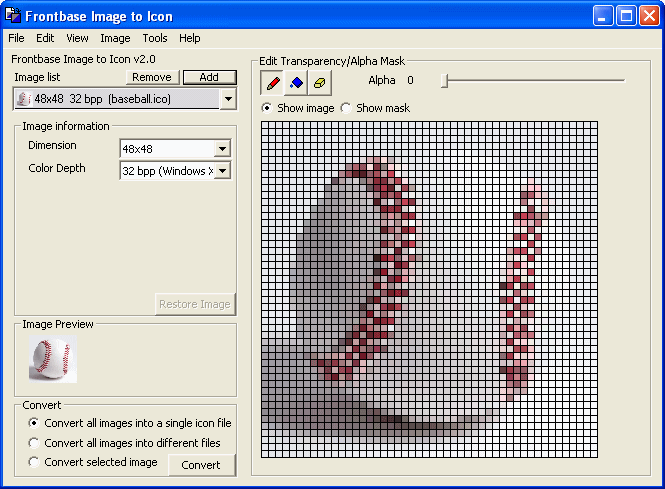This screenshot has width=665, height=489.
Task: Open the Color Depth dropdown arrow
Action: (222, 171)
